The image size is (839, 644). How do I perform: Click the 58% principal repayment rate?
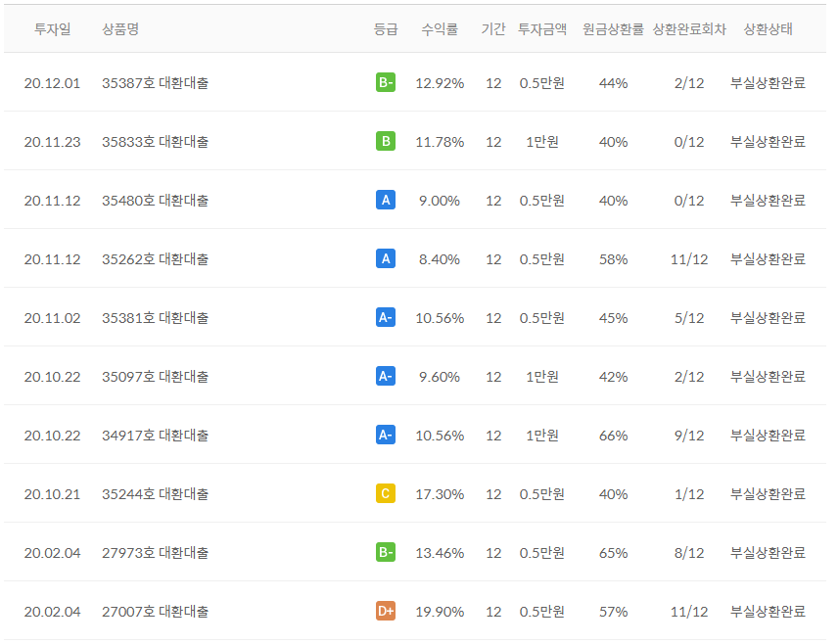tap(613, 260)
